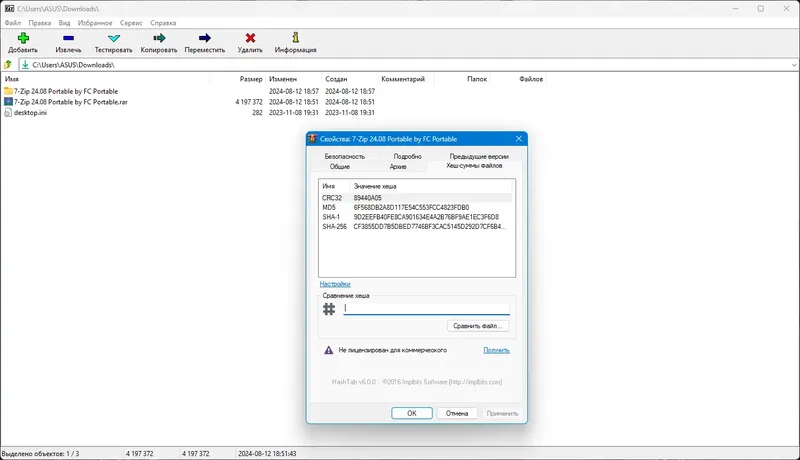Image resolution: width=800 pixels, height=460 pixels.
Task: Click the Имя header in hash list
Action: pyautogui.click(x=335, y=186)
